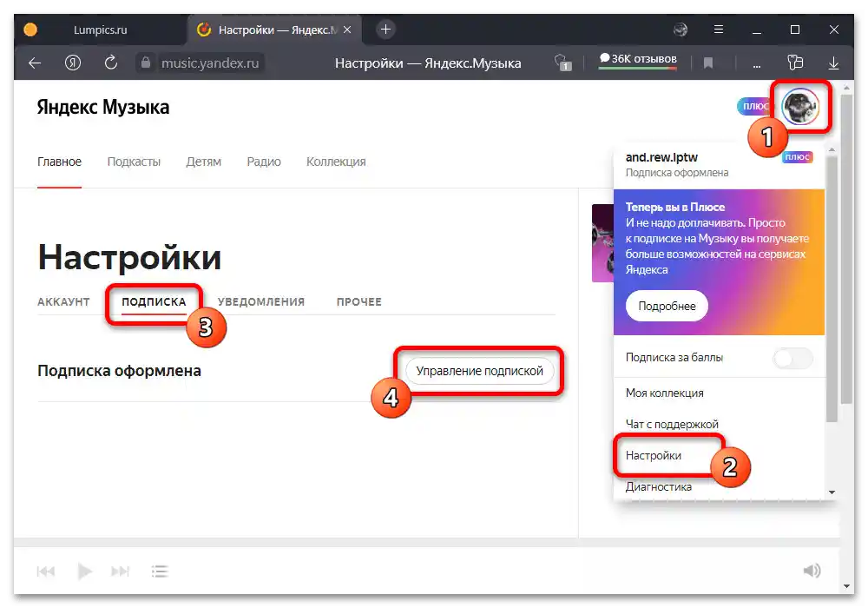Open browser downloads via the arrow icon
The height and width of the screenshot is (608, 868).
[833, 63]
